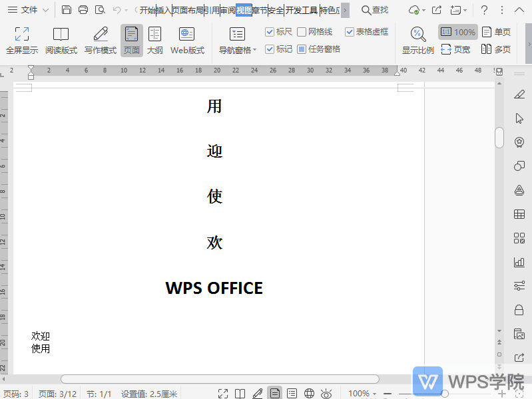This screenshot has width=532, height=399.
Task: Click status bar web layout globe icon
Action: coord(309,394)
